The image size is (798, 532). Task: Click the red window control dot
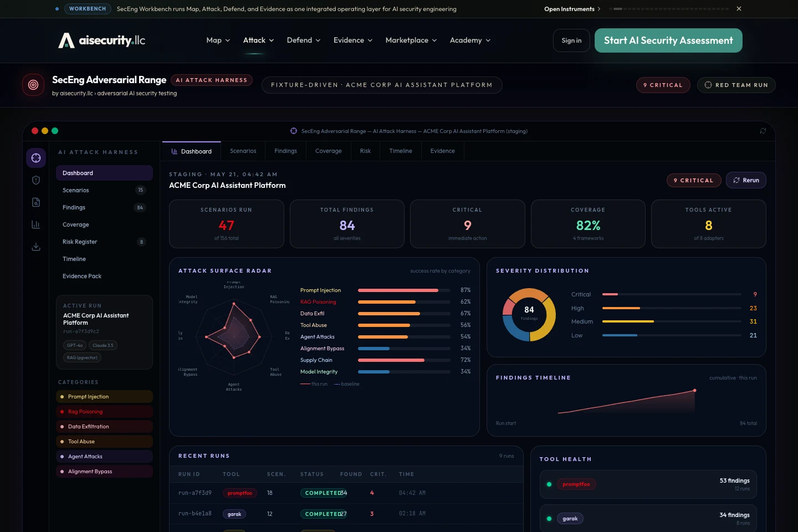35,131
